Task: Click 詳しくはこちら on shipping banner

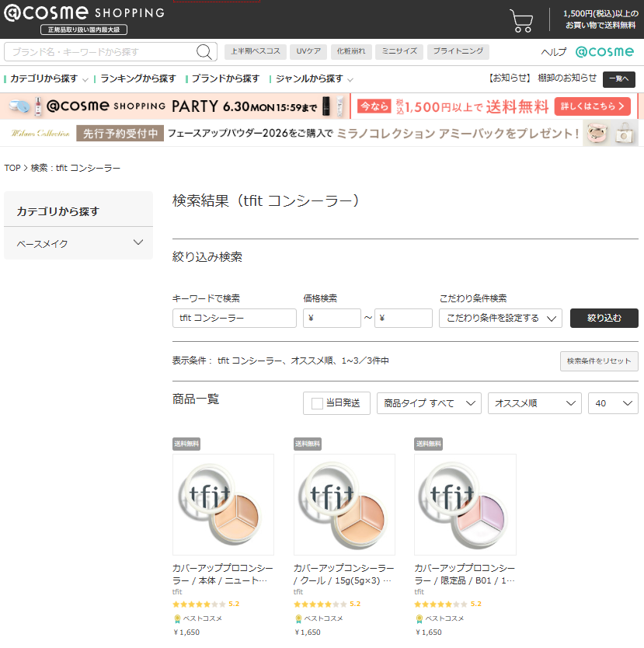Action: (x=593, y=106)
